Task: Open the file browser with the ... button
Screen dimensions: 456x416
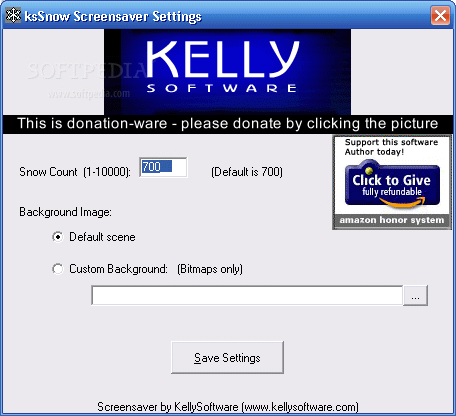Action: pos(415,295)
